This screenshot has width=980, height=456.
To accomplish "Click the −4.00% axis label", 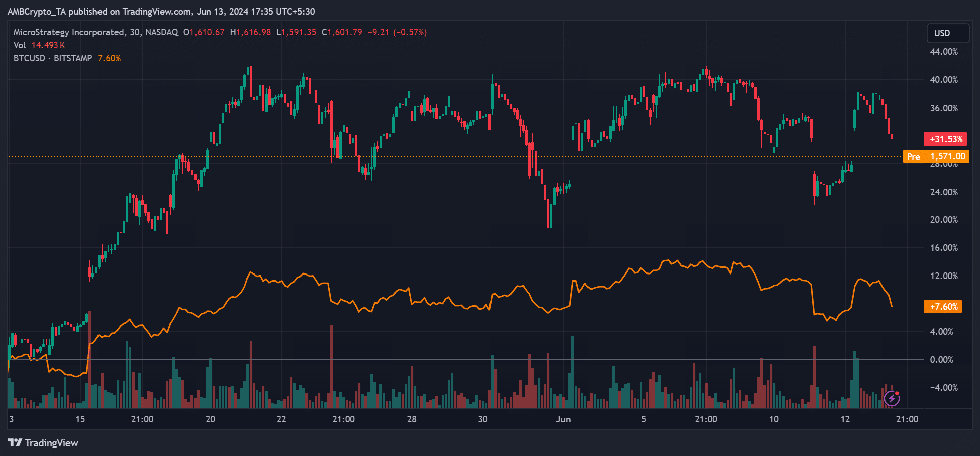I will (x=944, y=388).
